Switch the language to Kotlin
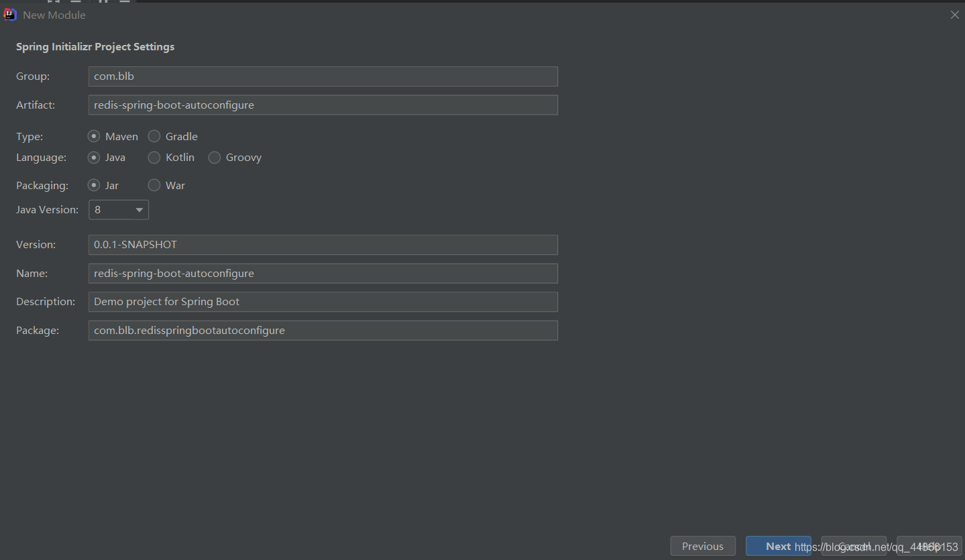965x560 pixels. tap(155, 158)
